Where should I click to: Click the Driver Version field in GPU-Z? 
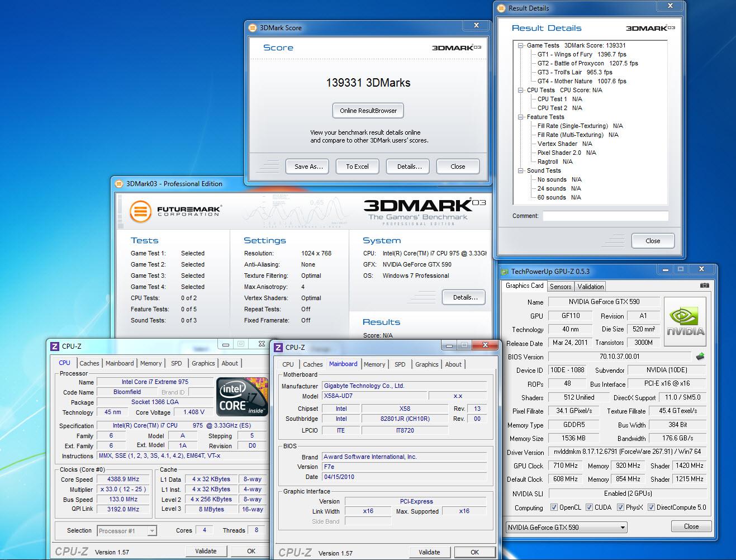[628, 452]
